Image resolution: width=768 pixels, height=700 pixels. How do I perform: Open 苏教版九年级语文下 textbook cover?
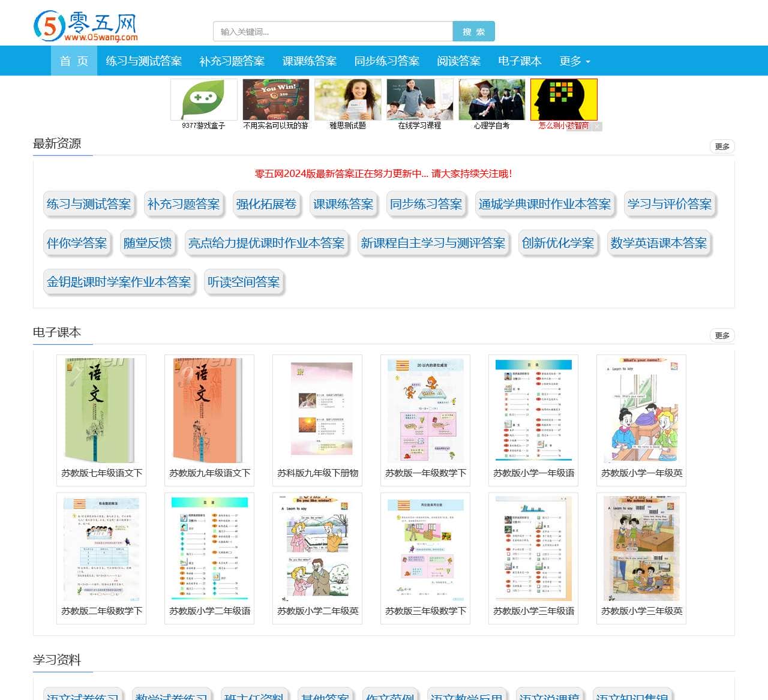click(209, 411)
